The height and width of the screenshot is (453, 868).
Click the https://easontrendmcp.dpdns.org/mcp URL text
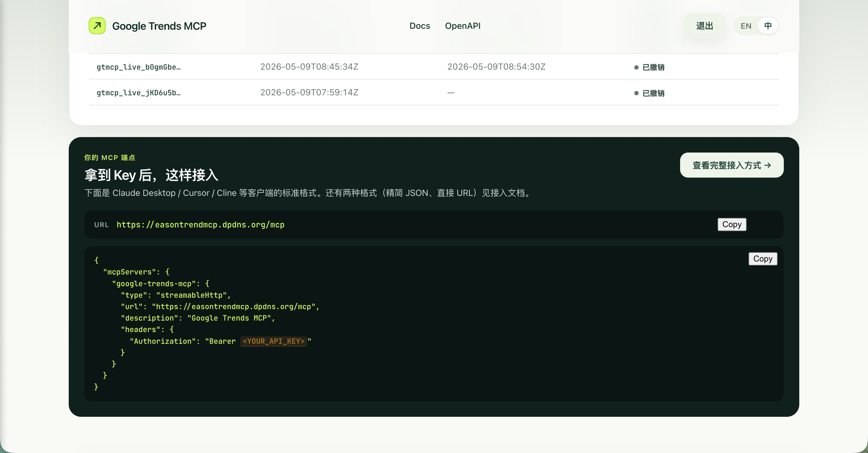(201, 225)
